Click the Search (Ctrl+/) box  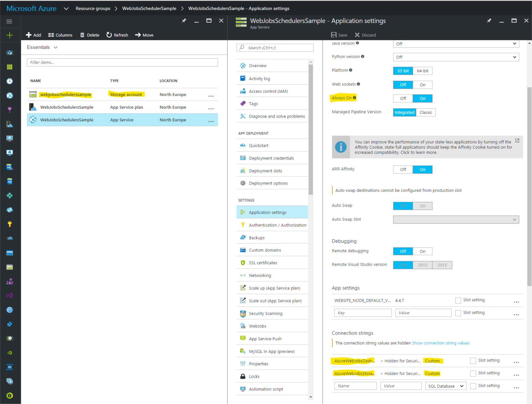tap(275, 48)
